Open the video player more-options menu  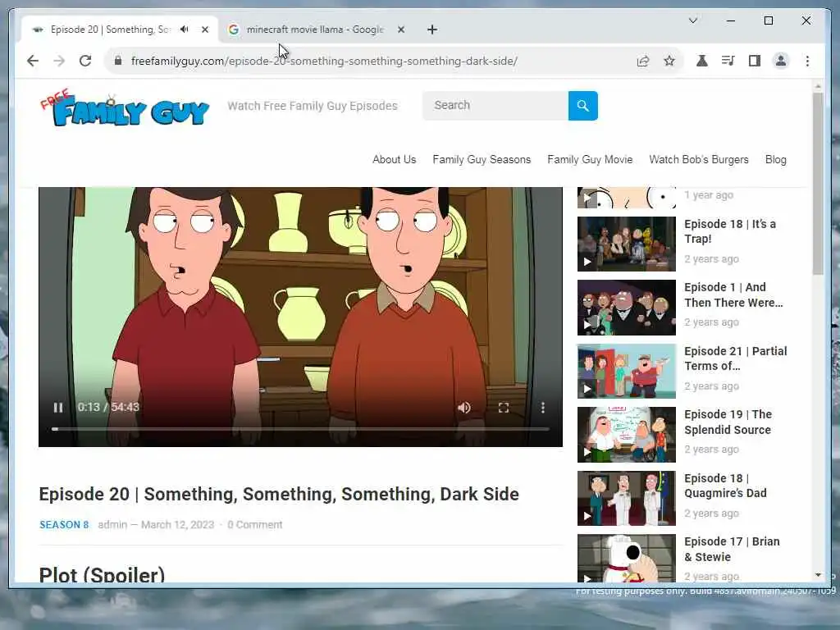[543, 408]
